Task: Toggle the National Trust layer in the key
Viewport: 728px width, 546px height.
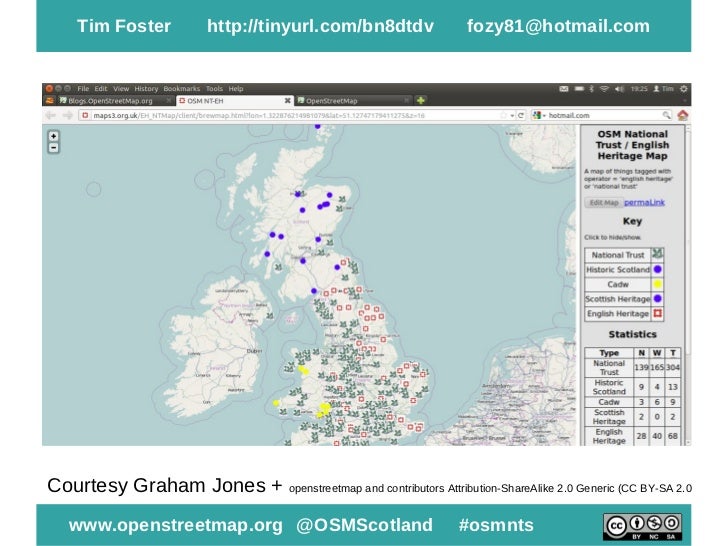Action: pos(624,254)
